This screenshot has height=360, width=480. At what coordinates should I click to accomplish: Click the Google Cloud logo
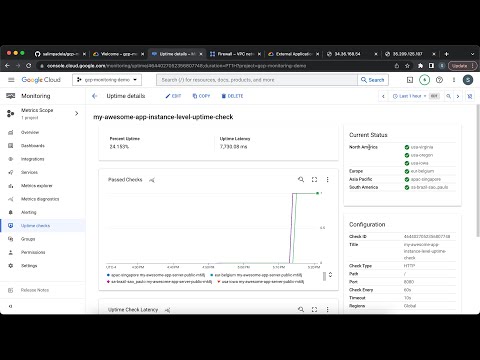tap(41, 80)
